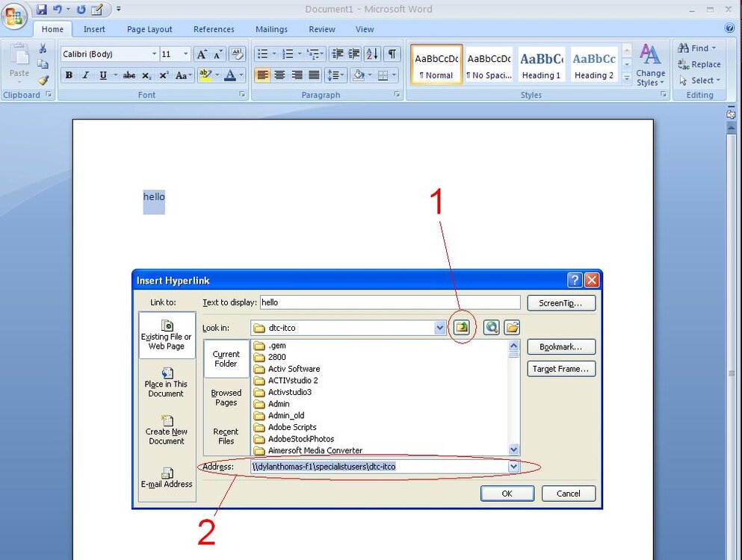Open Look in dropdown list
The width and height of the screenshot is (742, 560).
coord(439,327)
